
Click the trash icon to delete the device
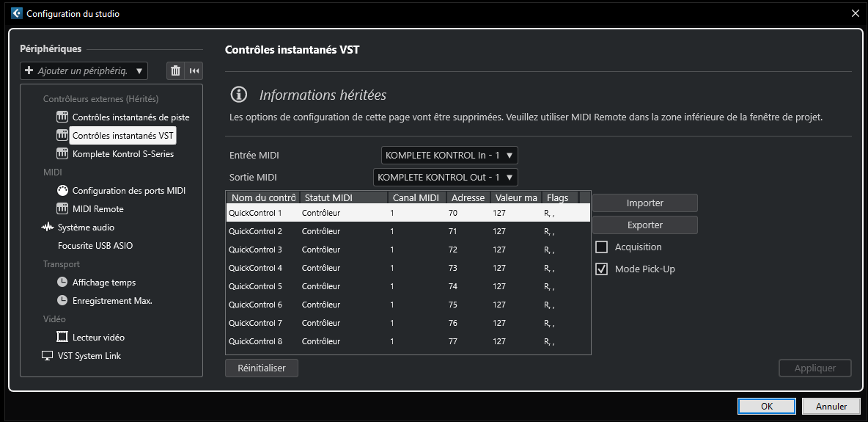175,70
